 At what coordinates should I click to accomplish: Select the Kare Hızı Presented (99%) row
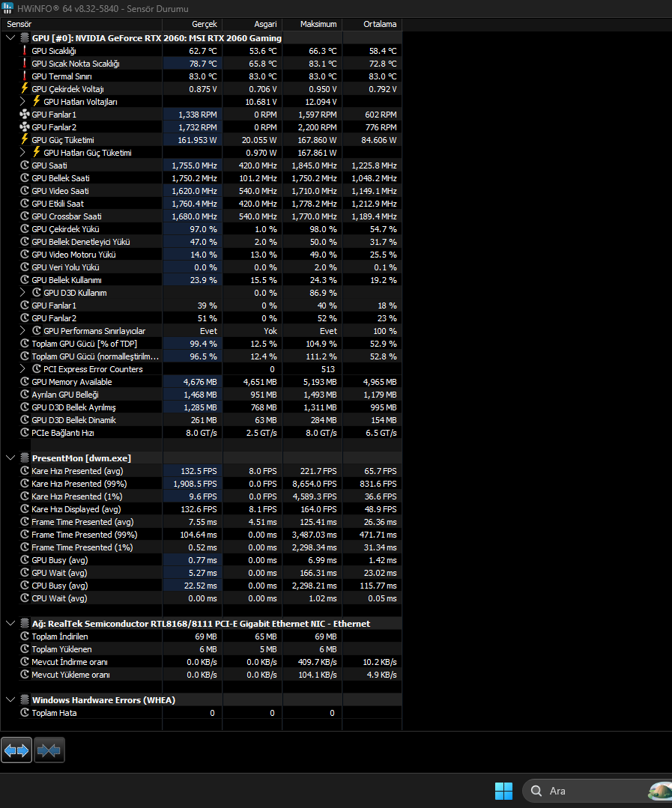(x=201, y=483)
